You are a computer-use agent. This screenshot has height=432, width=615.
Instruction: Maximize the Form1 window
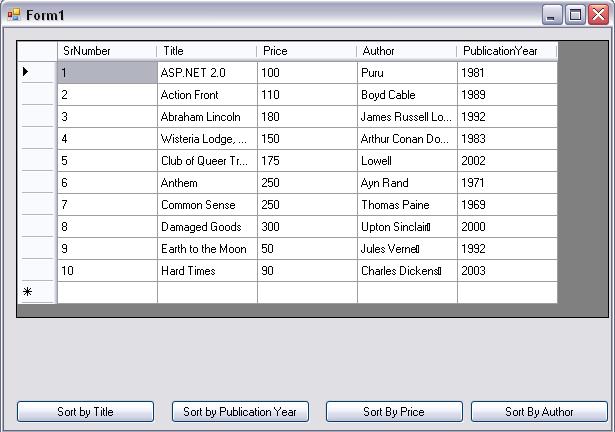(575, 15)
